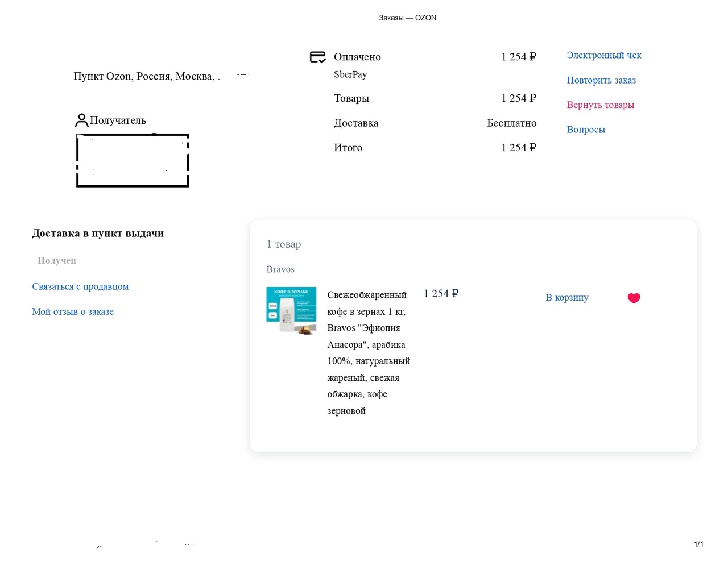
Task: Click the paid card icon next to Оплачено
Action: coord(317,57)
